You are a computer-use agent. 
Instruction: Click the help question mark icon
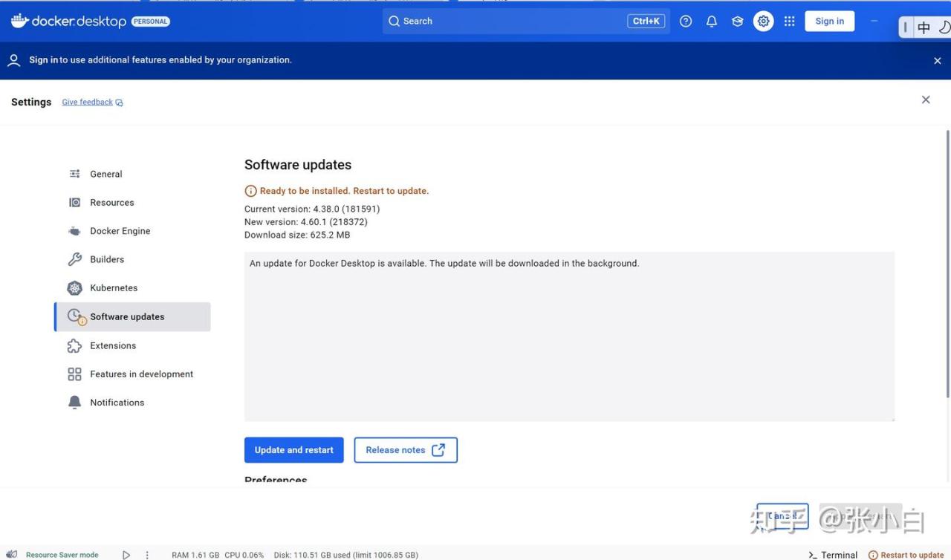tap(686, 22)
